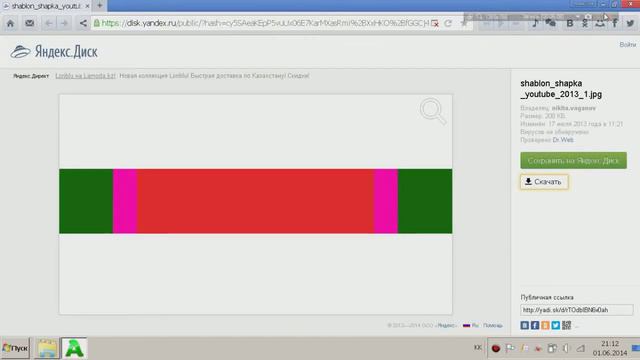
Task: Click the Яндекс link in footer
Action: [x=446, y=325]
